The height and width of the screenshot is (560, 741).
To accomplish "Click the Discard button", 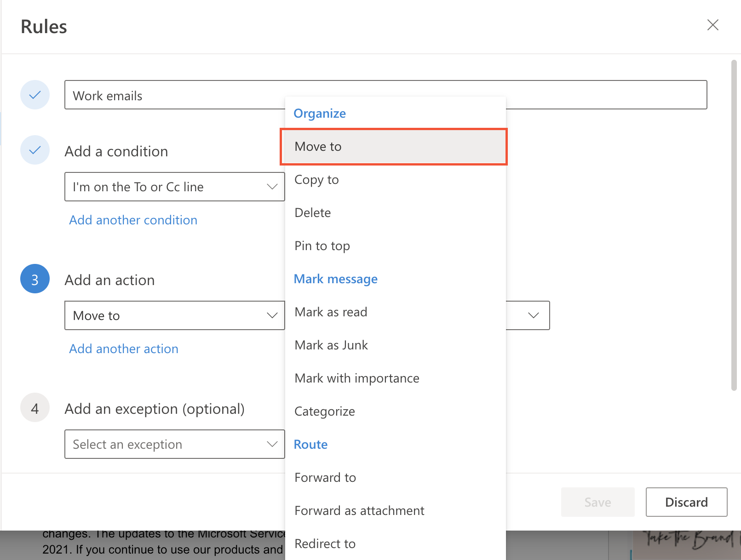I will coord(686,502).
